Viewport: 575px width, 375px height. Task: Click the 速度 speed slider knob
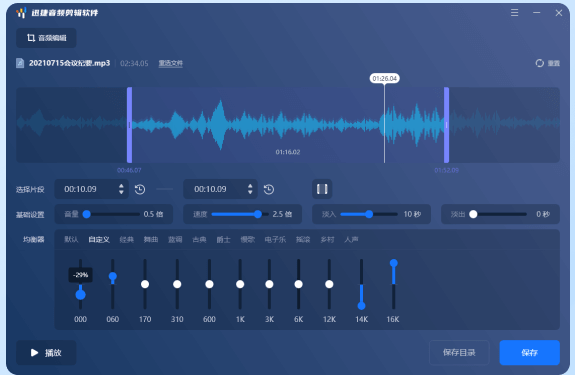tap(258, 214)
